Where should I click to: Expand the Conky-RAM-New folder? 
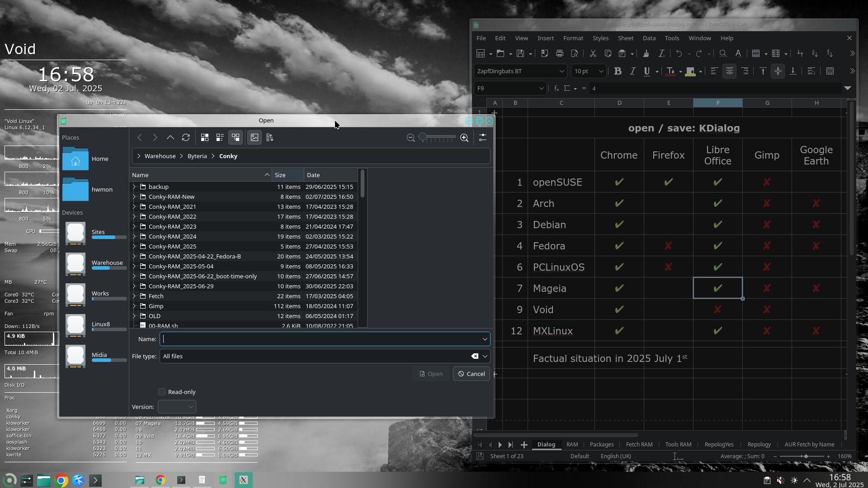click(x=134, y=197)
